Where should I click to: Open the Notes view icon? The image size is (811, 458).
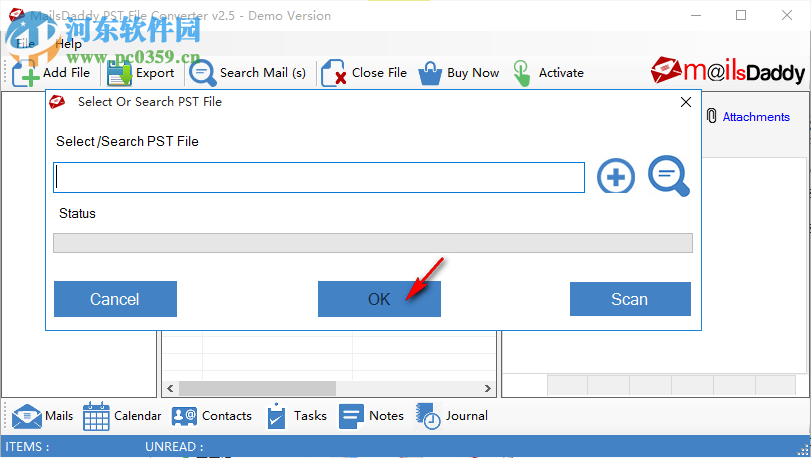point(352,416)
